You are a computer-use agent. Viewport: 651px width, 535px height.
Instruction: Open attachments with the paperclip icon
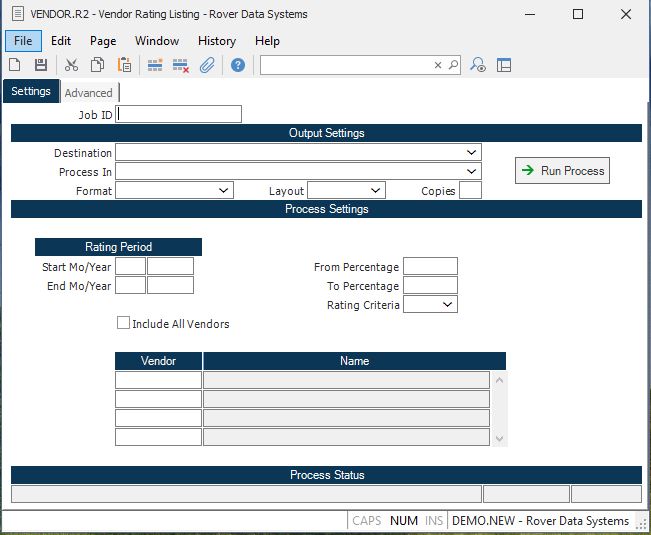tap(208, 65)
